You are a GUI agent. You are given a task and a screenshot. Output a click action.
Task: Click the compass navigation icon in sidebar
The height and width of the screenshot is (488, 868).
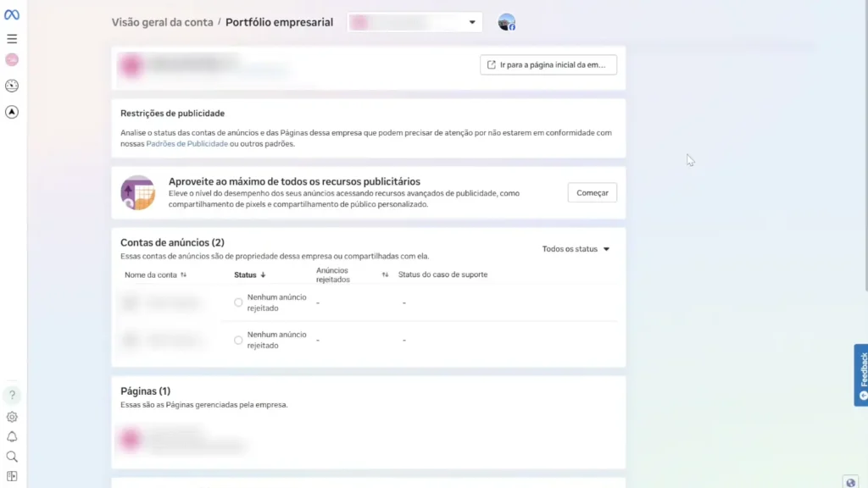(12, 112)
